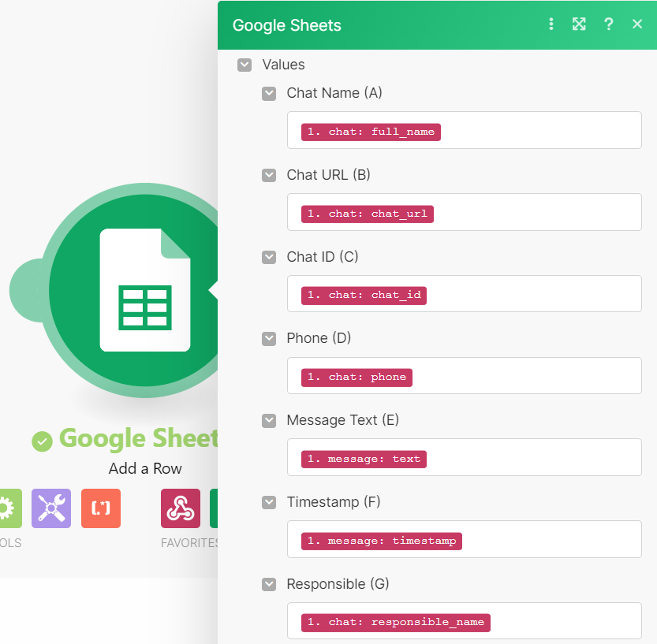This screenshot has height=644, width=657.
Task: Collapse the Chat Name (A) field
Action: click(268, 93)
